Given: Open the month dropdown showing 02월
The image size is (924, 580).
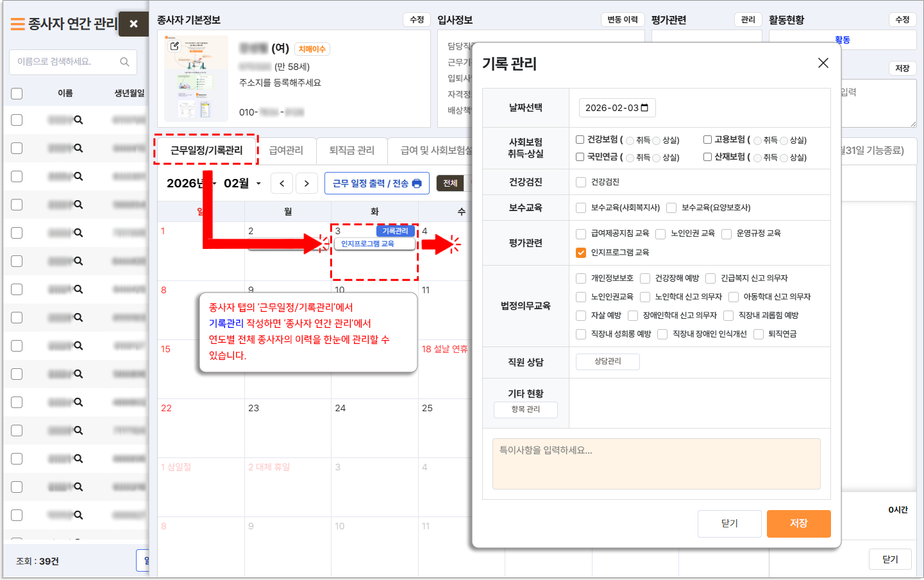Looking at the screenshot, I should tap(242, 183).
